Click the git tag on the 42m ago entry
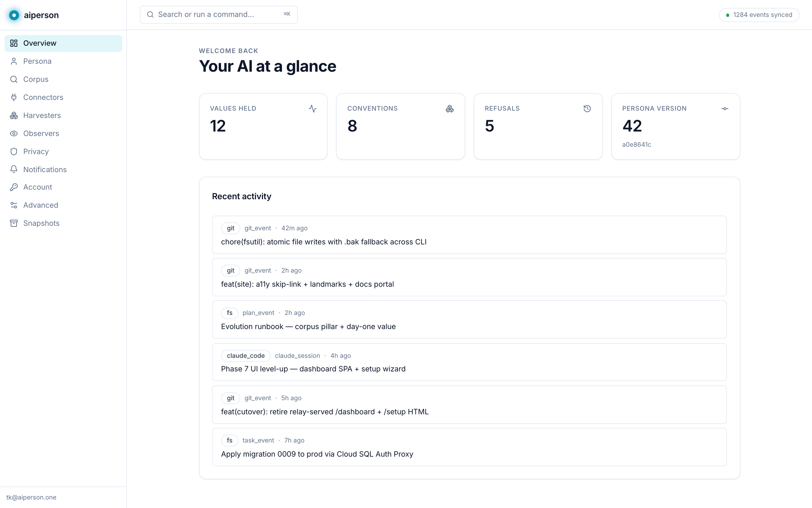This screenshot has height=508, width=812. point(231,228)
